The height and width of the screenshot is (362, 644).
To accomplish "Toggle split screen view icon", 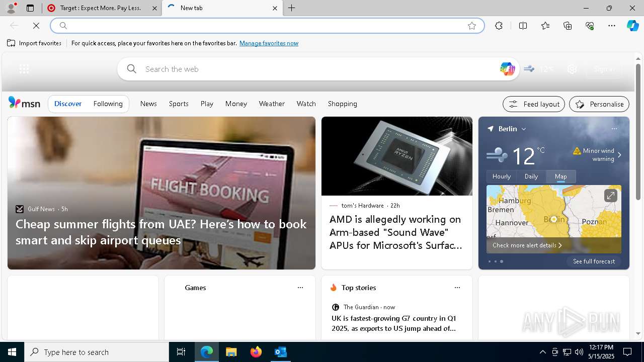I will click(523, 26).
